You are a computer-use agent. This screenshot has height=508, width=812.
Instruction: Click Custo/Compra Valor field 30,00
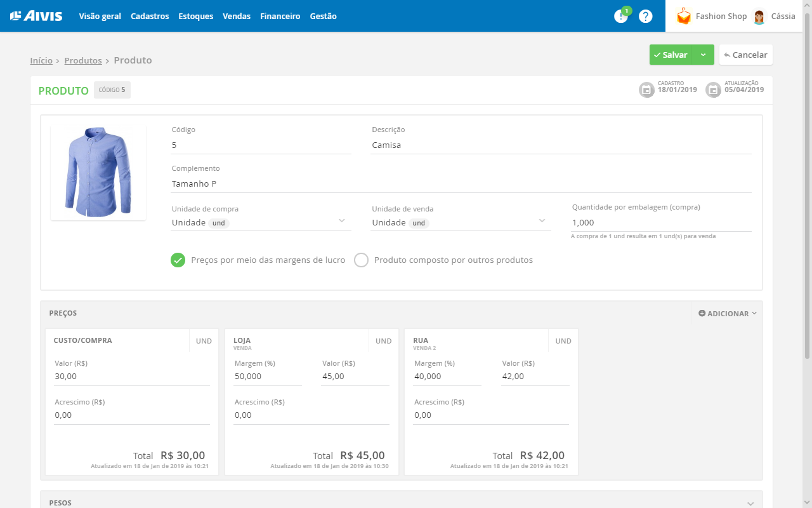point(132,377)
